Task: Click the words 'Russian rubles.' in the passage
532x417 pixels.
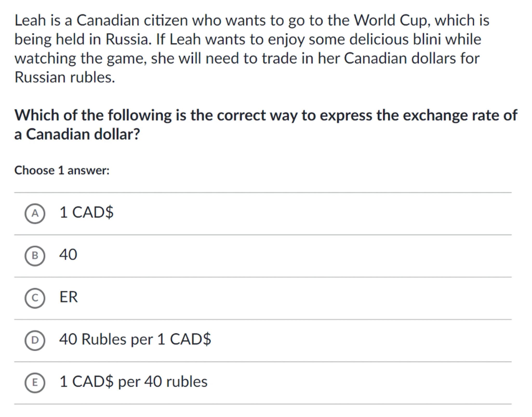Action: 65,77
